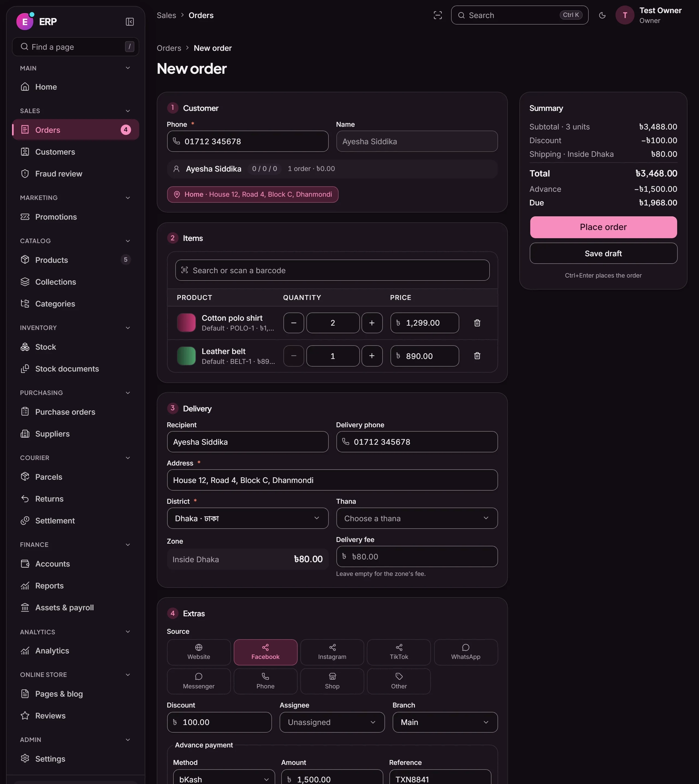
Task: Open the bKash payment method dropdown
Action: pyautogui.click(x=224, y=777)
